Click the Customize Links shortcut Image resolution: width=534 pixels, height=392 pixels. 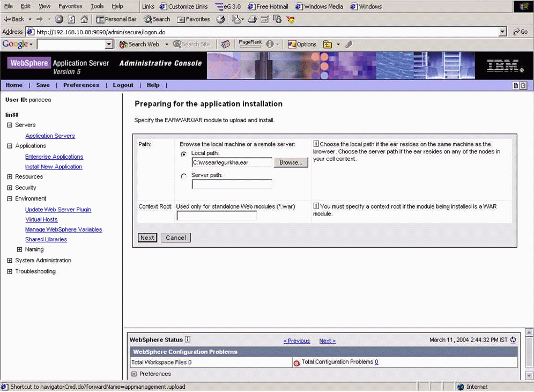(184, 6)
